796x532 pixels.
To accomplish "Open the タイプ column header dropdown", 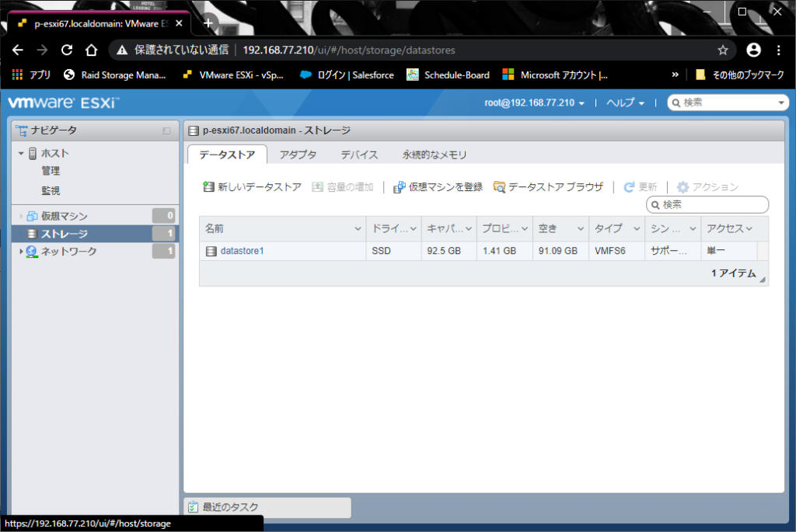I will [x=637, y=229].
